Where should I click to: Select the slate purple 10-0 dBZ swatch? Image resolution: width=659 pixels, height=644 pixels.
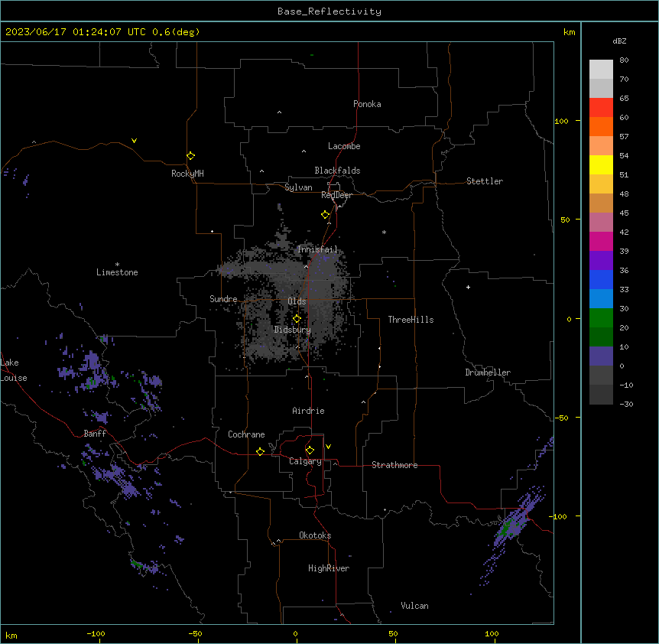click(601, 356)
